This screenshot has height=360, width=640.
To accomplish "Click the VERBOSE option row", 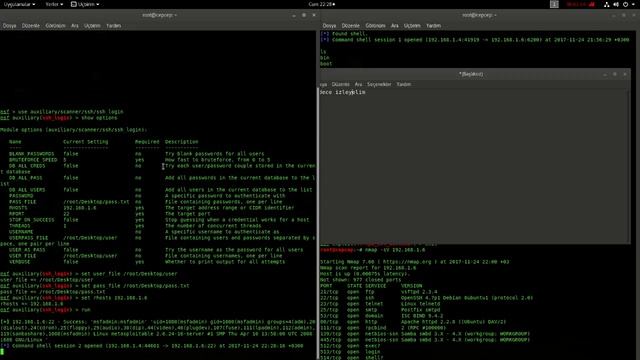I will (x=147, y=262).
